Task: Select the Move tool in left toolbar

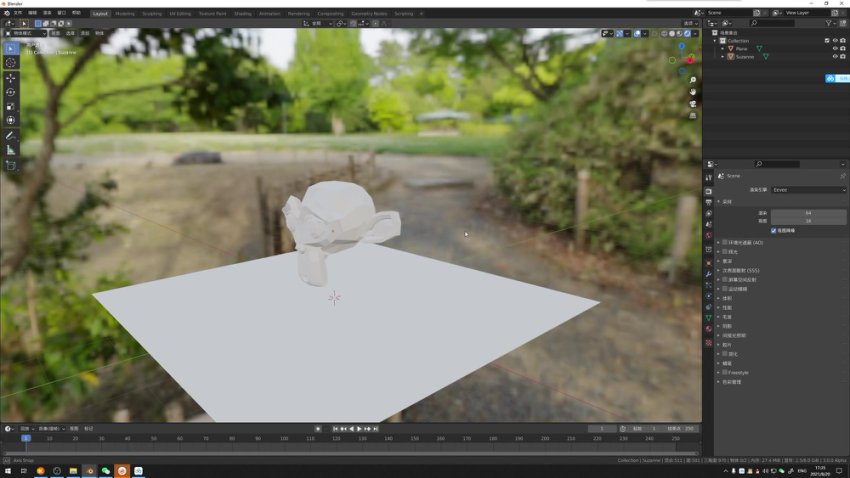Action: click(x=11, y=78)
